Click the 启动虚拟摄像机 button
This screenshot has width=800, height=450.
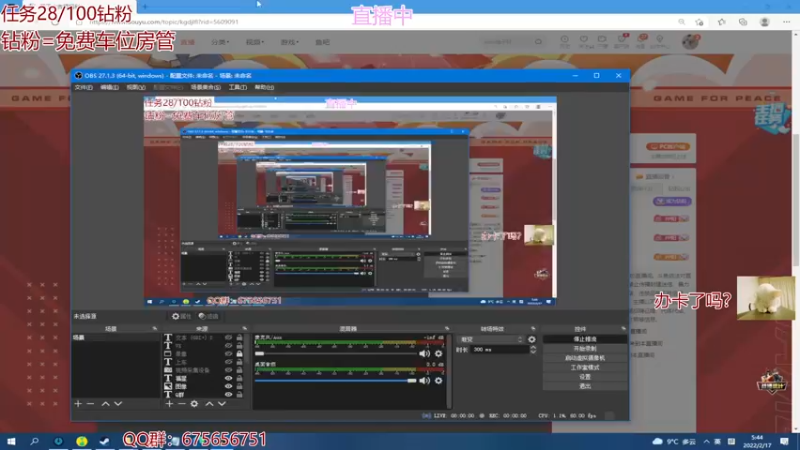(585, 358)
